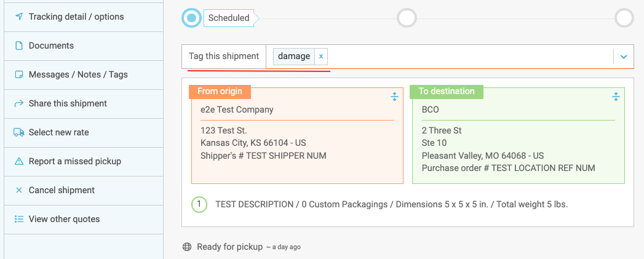Click the Select new rate truck icon
The width and height of the screenshot is (644, 259).
[18, 132]
